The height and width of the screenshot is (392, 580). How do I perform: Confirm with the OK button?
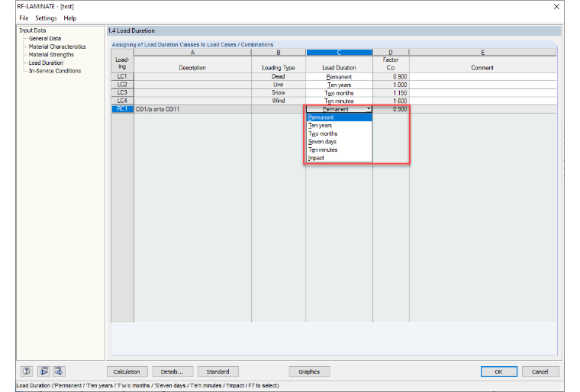click(x=498, y=371)
